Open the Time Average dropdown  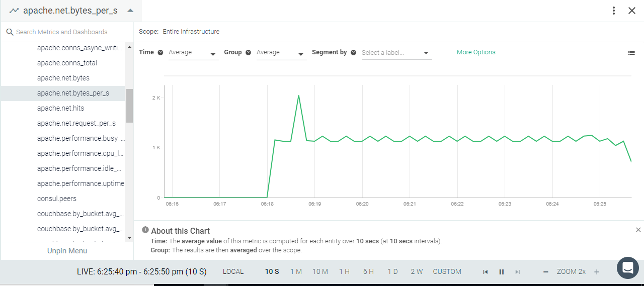(x=193, y=53)
